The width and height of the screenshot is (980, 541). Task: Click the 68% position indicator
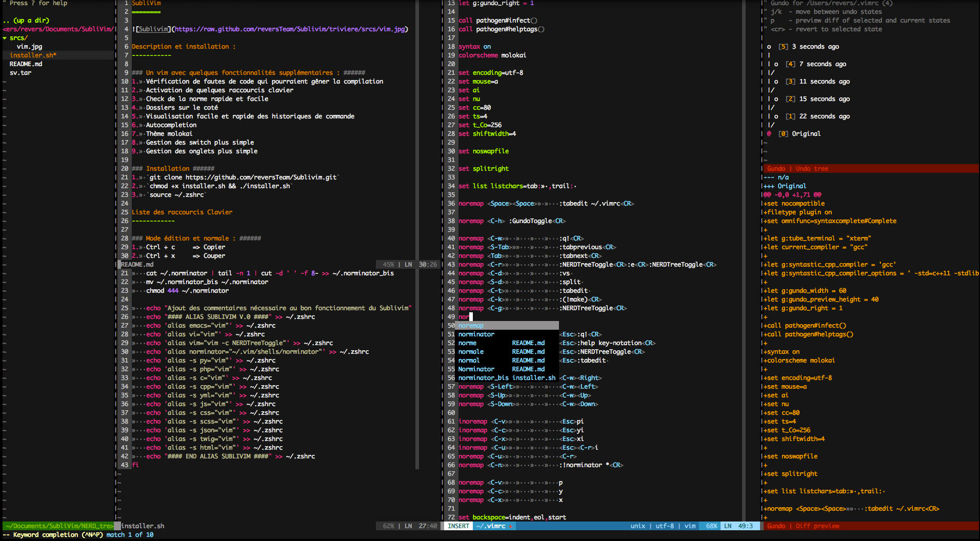click(x=711, y=526)
